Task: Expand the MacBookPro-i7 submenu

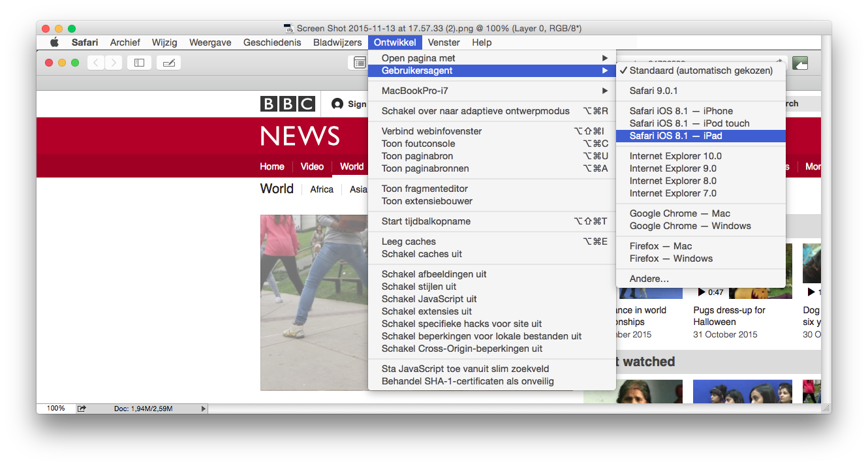Action: click(492, 91)
